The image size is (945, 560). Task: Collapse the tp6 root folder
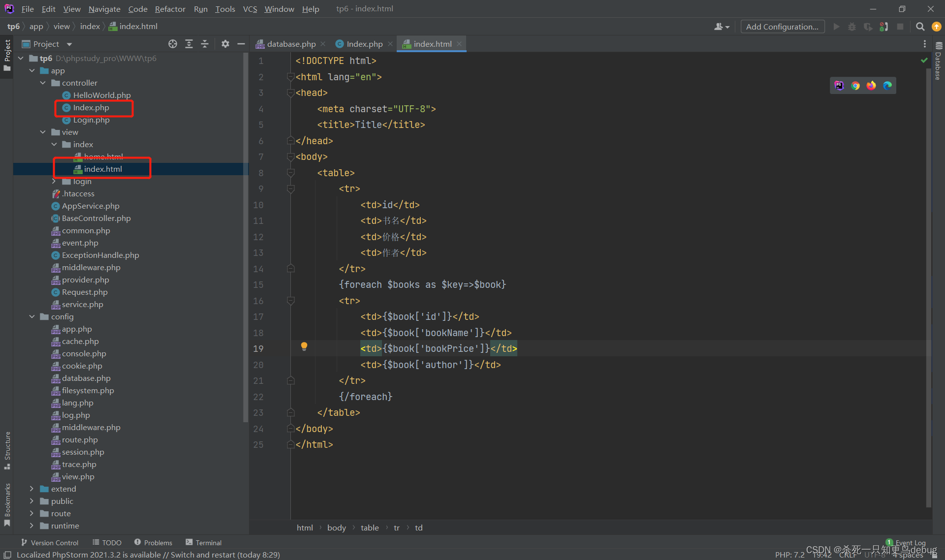[21, 58]
